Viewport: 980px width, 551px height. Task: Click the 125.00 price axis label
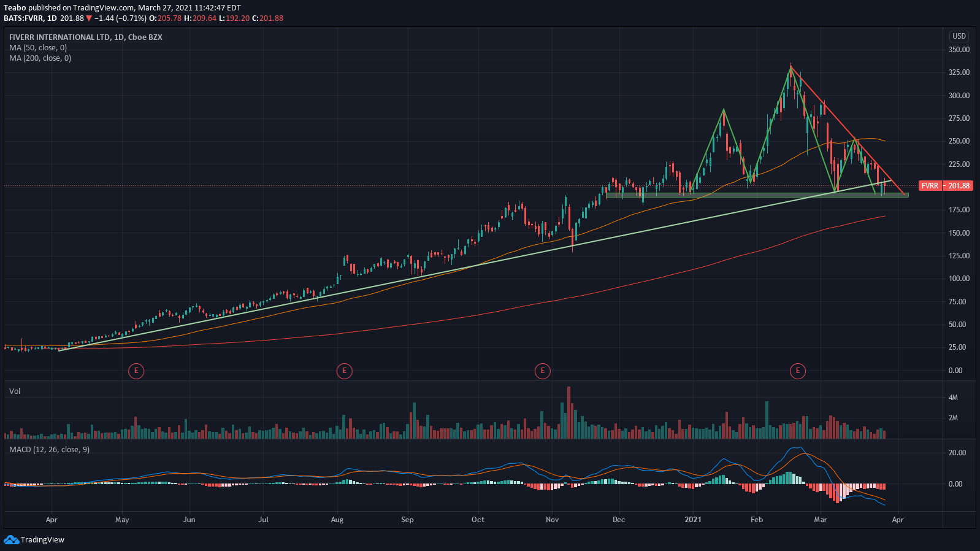coord(959,256)
